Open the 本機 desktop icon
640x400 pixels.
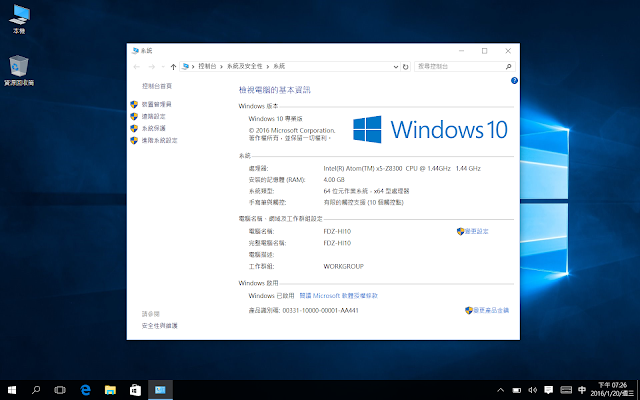click(19, 19)
